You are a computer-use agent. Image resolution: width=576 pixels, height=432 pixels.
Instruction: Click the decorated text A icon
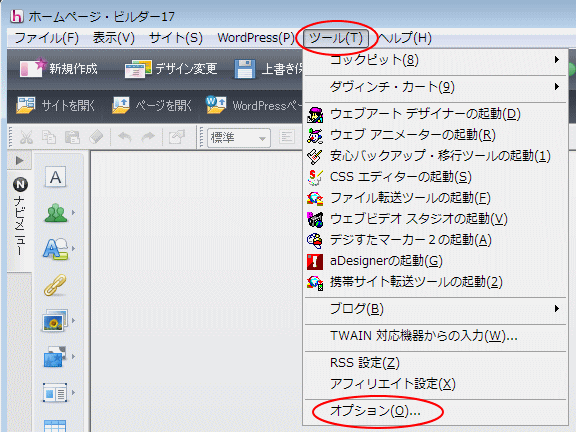[55, 249]
